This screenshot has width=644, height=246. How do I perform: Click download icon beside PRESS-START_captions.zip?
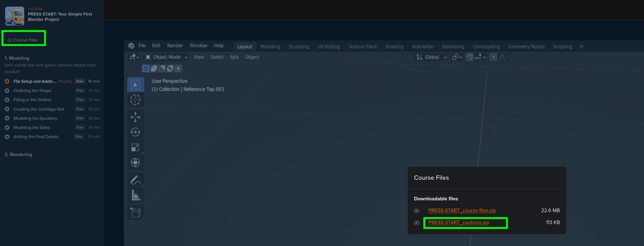click(x=417, y=222)
